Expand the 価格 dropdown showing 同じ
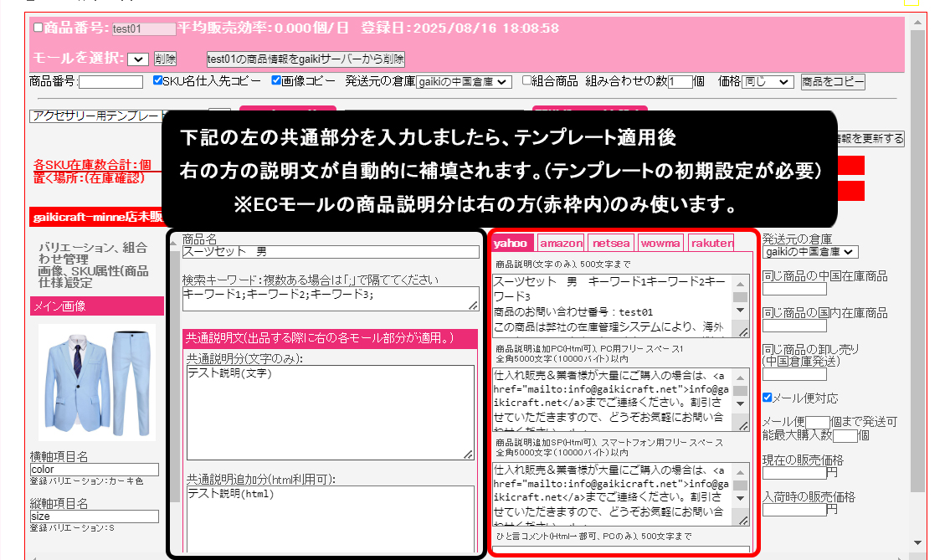This screenshot has width=950, height=560. tap(767, 82)
